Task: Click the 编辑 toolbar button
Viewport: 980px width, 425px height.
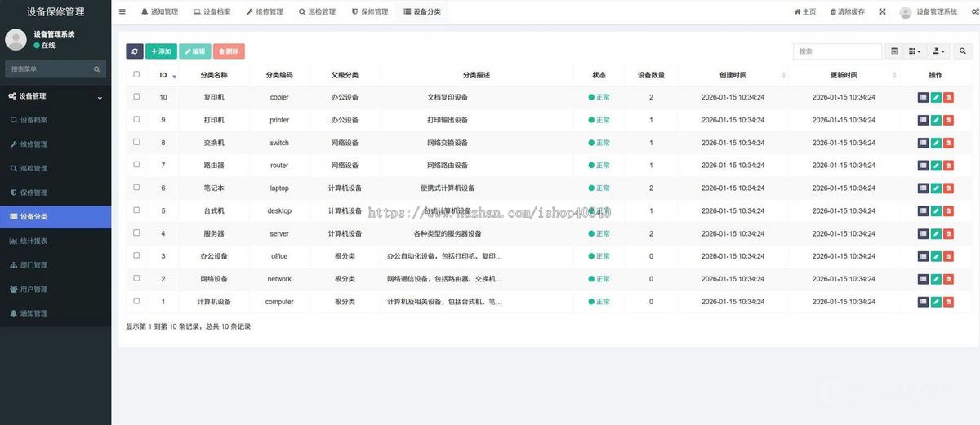Action: (194, 51)
